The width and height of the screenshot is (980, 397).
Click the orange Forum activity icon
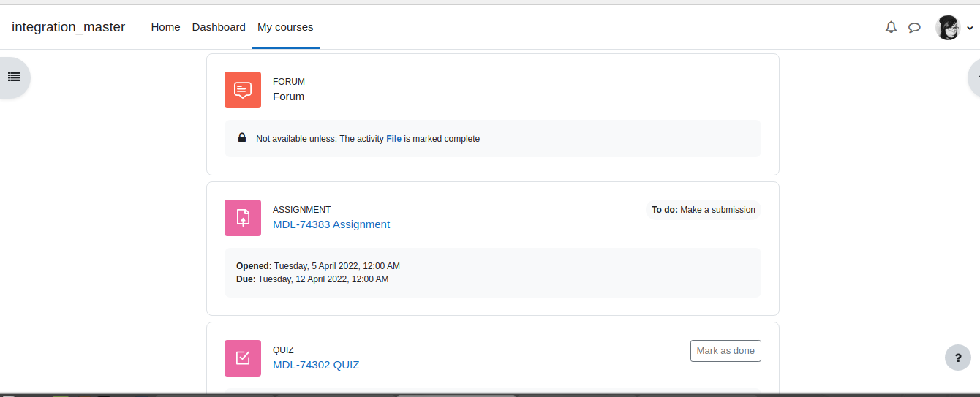243,90
